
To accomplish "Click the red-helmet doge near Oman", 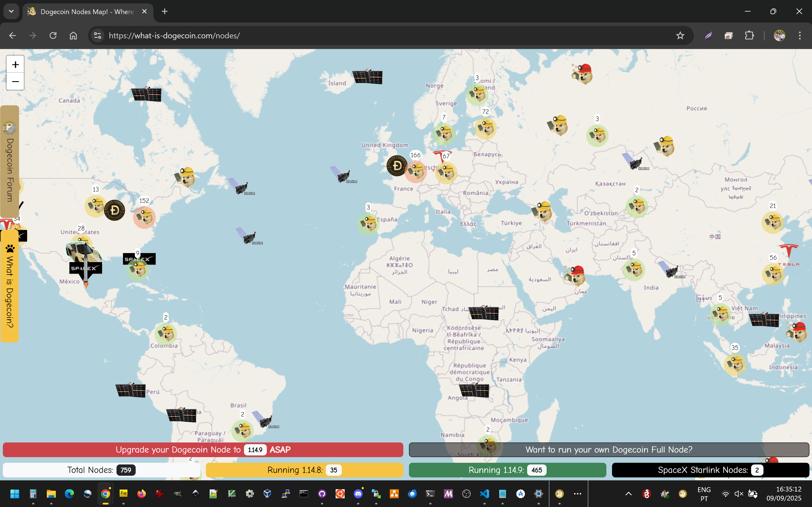I will (x=575, y=276).
